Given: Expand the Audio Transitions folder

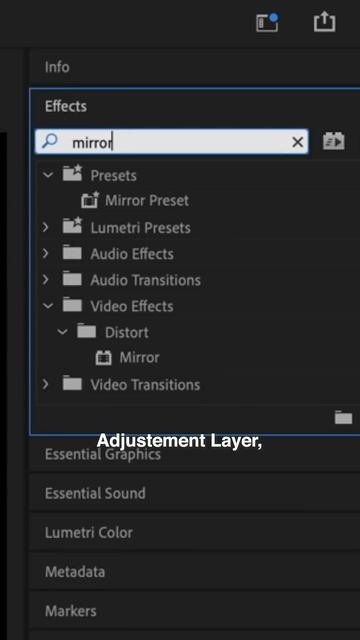Looking at the screenshot, I should pos(46,280).
